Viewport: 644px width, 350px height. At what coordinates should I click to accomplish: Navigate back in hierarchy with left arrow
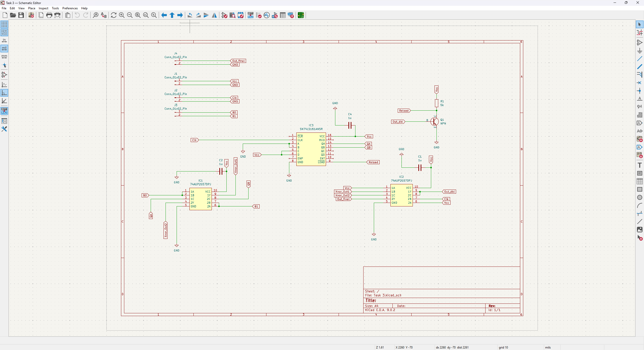pyautogui.click(x=164, y=15)
